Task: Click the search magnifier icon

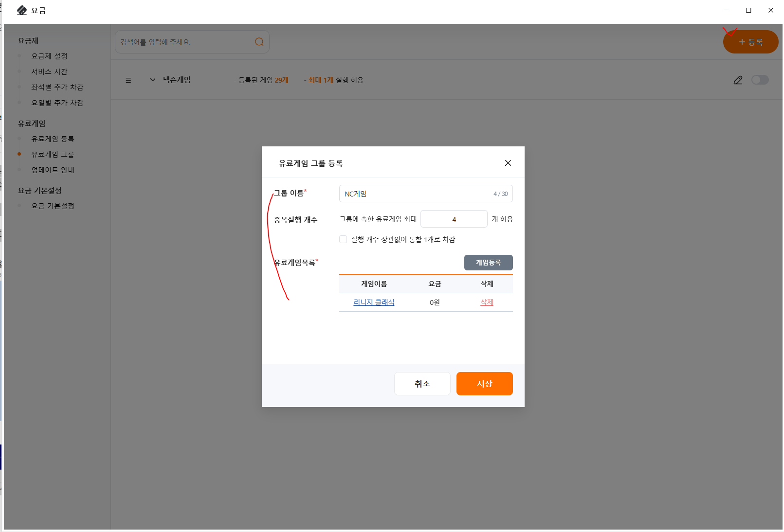Action: (259, 42)
